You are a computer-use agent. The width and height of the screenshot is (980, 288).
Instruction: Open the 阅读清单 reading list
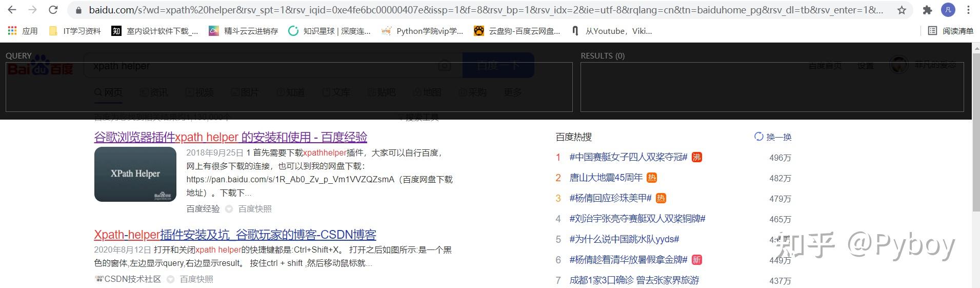[x=951, y=31]
